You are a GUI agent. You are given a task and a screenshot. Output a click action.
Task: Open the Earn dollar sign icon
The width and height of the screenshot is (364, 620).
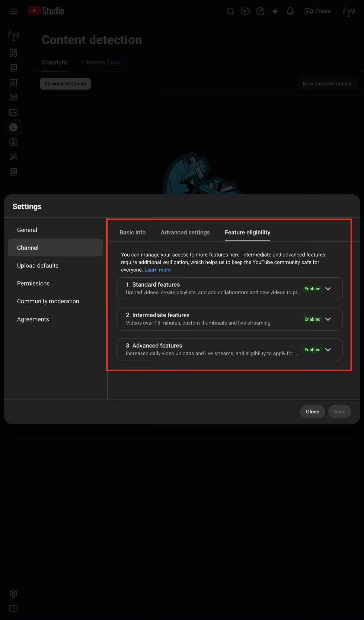(13, 142)
